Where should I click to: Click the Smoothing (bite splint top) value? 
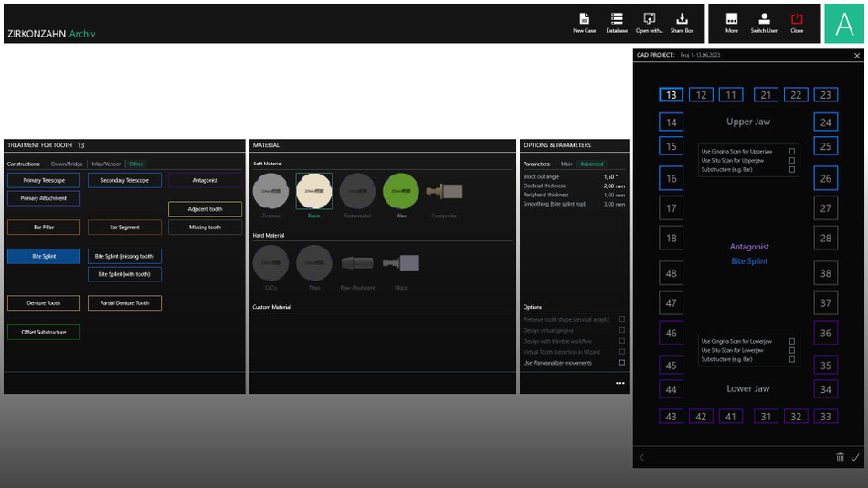pos(614,204)
